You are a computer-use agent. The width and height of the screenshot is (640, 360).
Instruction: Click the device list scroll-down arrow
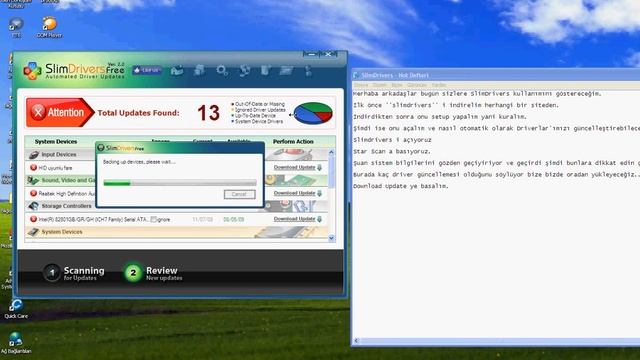331,238
